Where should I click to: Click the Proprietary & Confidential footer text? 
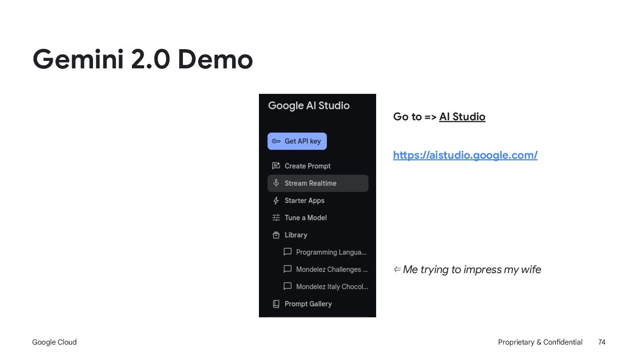click(540, 342)
